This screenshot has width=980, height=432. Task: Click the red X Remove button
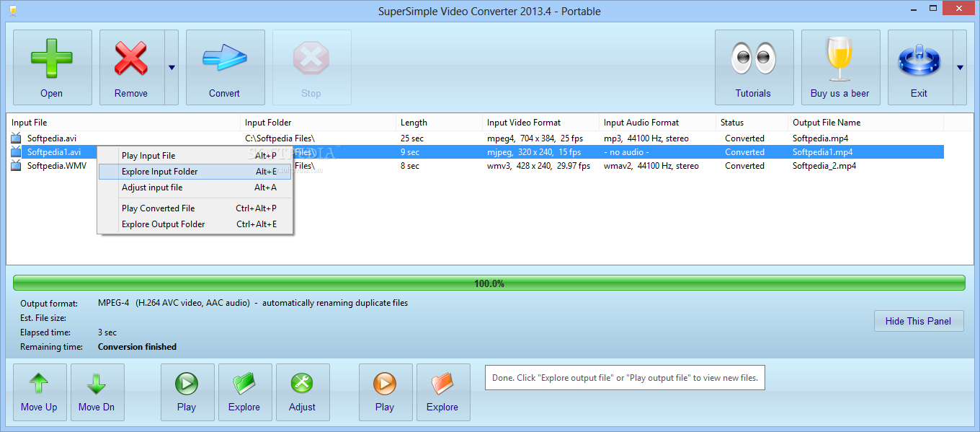click(x=131, y=67)
